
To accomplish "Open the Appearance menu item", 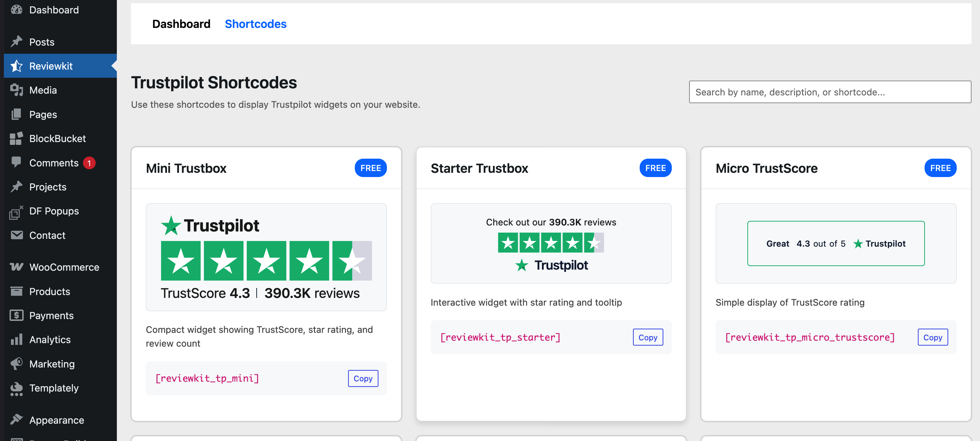I will [x=57, y=420].
